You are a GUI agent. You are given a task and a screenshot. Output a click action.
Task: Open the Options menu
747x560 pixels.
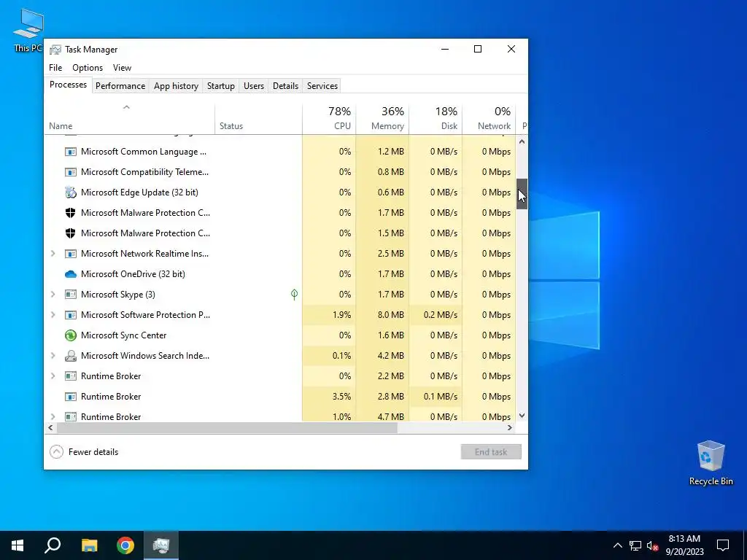pos(88,68)
